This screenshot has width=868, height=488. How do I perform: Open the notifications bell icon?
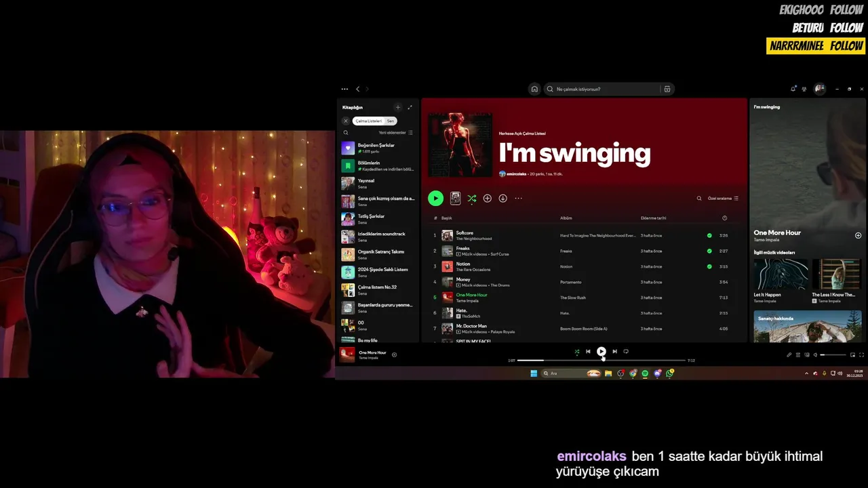(793, 89)
